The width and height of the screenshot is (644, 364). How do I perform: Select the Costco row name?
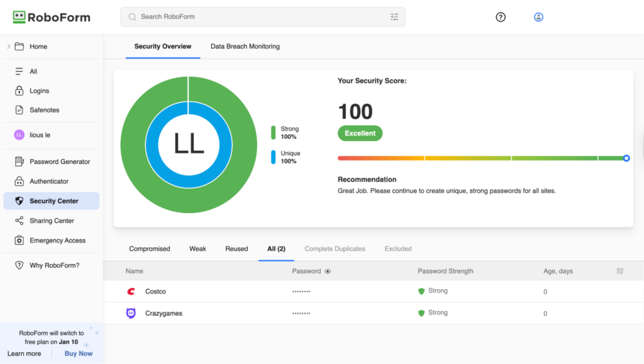point(156,291)
